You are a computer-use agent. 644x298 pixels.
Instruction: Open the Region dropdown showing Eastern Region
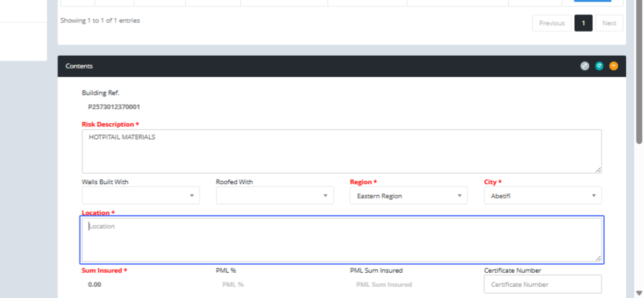408,196
